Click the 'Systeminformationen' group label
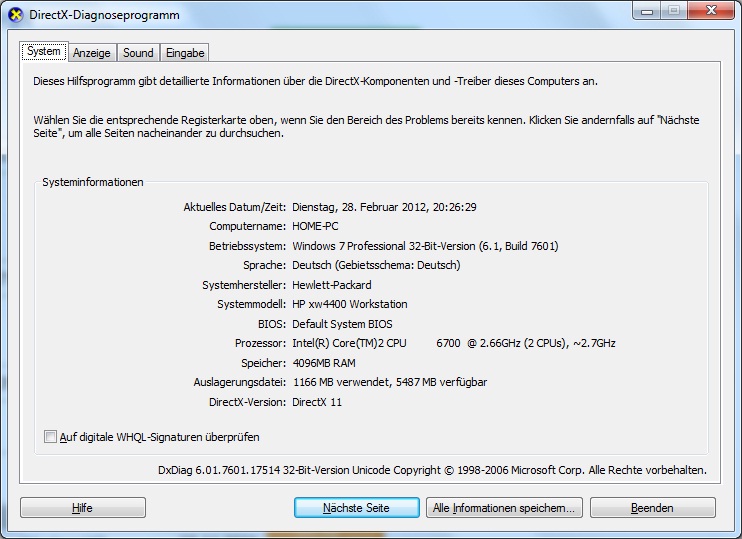The width and height of the screenshot is (742, 539). (93, 182)
